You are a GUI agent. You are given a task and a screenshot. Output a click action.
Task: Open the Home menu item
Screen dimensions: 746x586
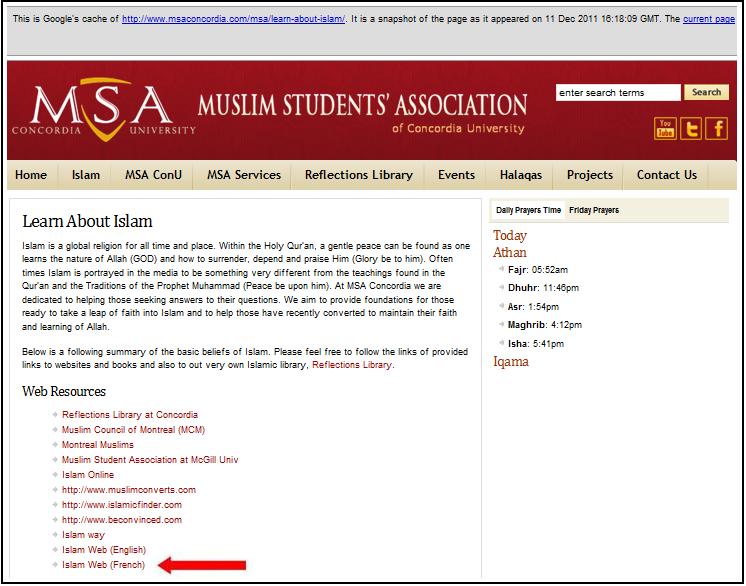[x=31, y=175]
